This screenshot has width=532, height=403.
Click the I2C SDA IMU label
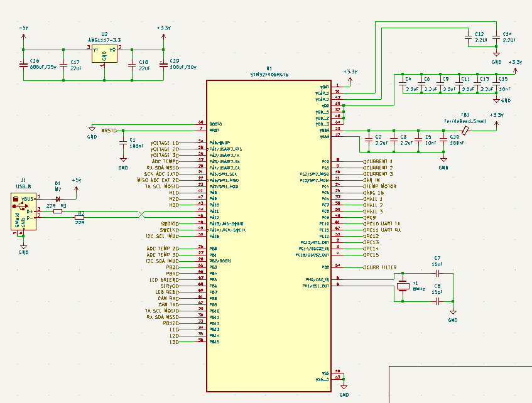(x=162, y=261)
